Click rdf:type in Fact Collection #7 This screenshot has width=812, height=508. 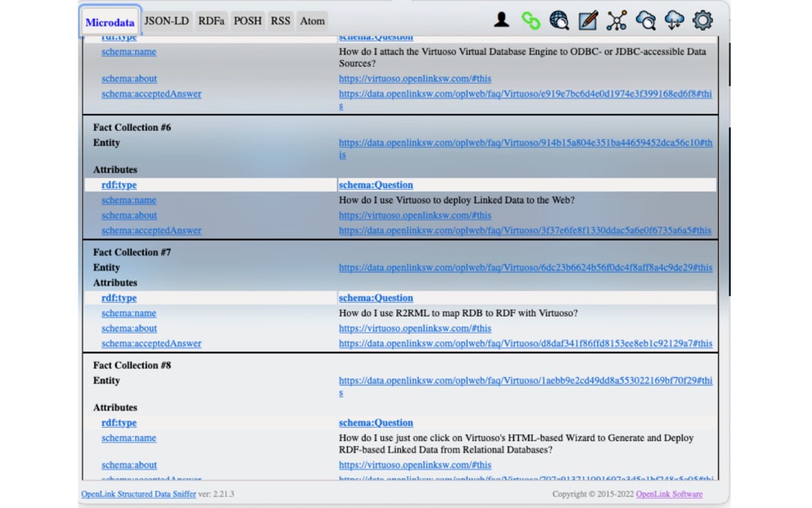click(119, 298)
